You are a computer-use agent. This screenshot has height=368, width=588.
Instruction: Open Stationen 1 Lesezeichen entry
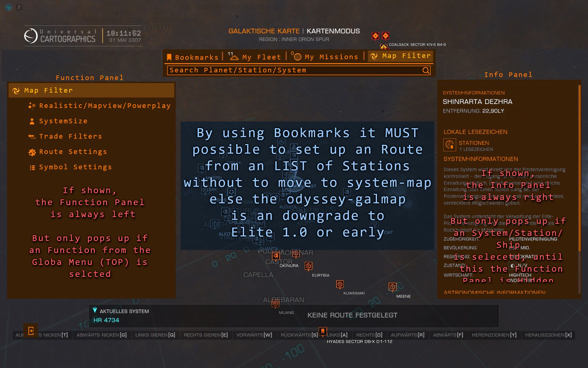tap(469, 146)
